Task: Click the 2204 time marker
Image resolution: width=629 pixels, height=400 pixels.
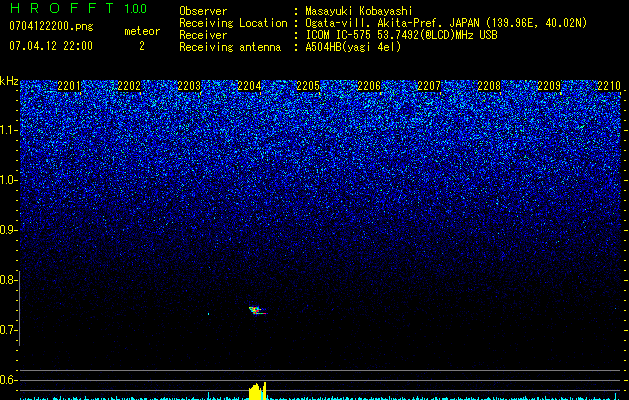Action: point(249,86)
